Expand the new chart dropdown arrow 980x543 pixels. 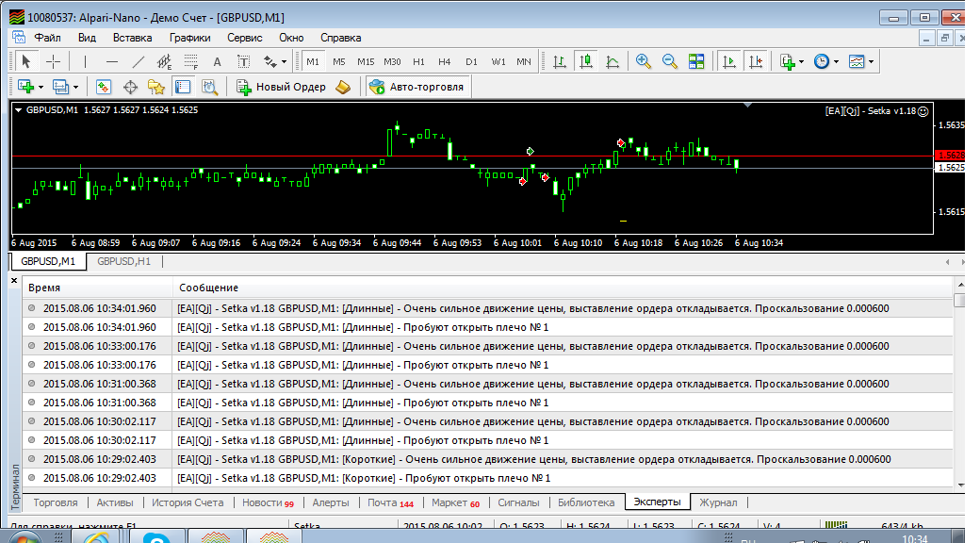coord(41,87)
